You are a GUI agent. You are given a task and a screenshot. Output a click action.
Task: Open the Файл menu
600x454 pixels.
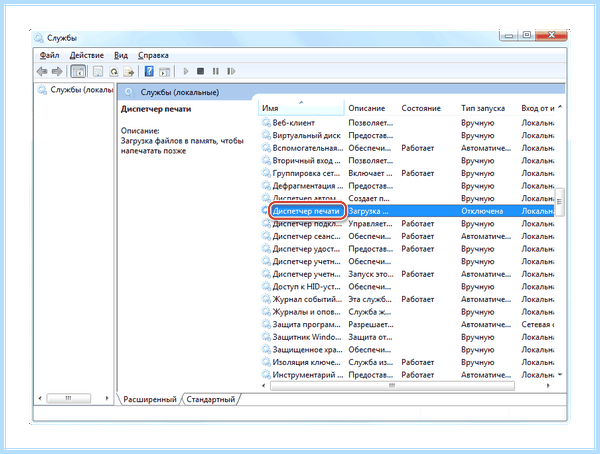(x=49, y=55)
